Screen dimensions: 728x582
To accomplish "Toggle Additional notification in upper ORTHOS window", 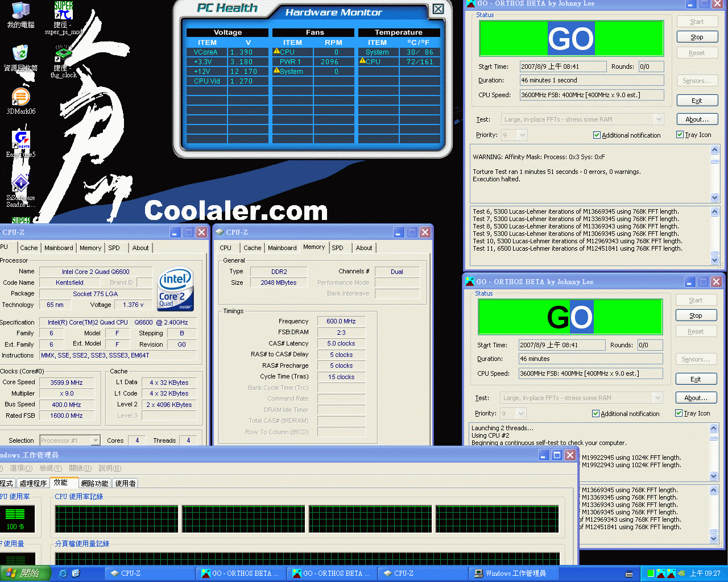I will [x=597, y=135].
